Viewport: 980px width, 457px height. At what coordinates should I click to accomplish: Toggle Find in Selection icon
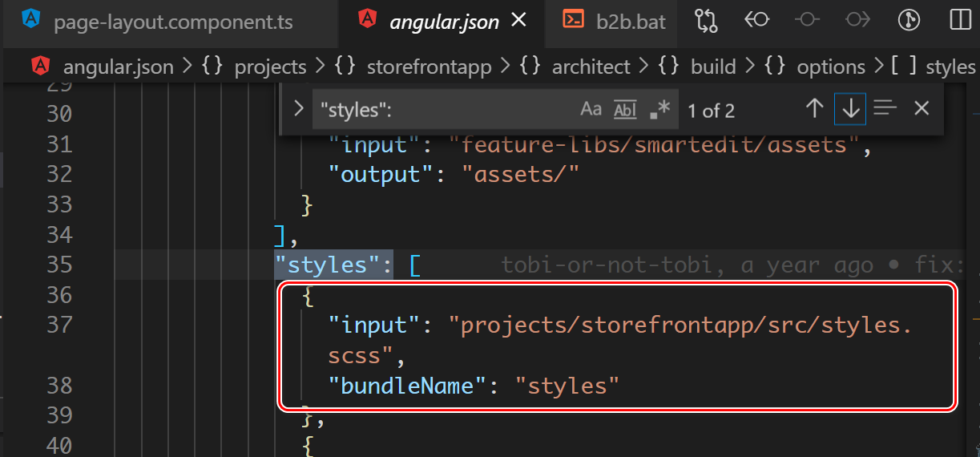(885, 108)
